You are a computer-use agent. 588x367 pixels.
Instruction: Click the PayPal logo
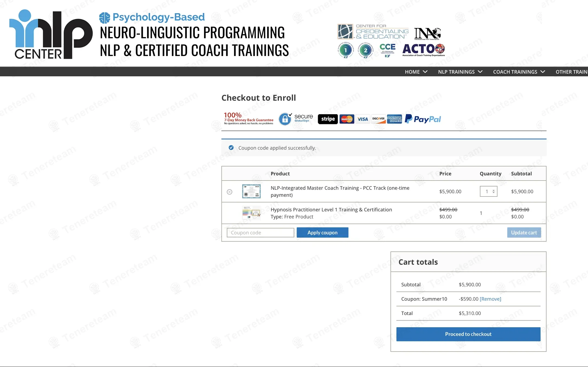[423, 119]
